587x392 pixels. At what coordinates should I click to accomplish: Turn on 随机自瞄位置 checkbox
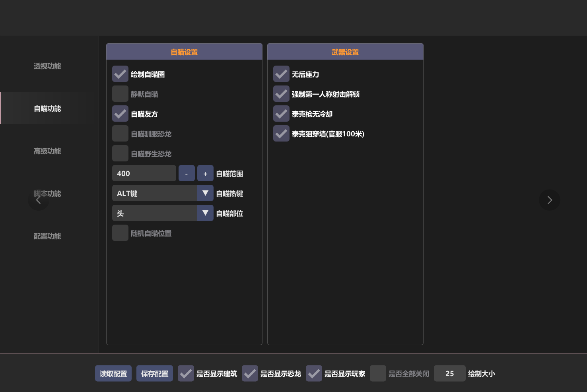coord(120,233)
